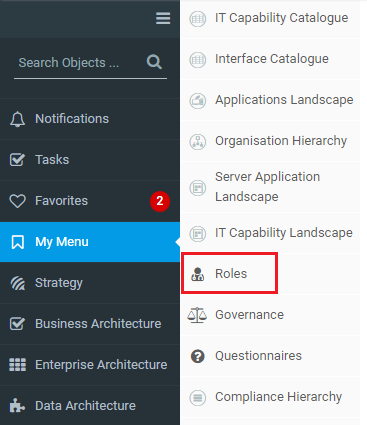Image resolution: width=367 pixels, height=425 pixels.
Task: Click the My Menu bookmark icon
Action: tap(17, 242)
